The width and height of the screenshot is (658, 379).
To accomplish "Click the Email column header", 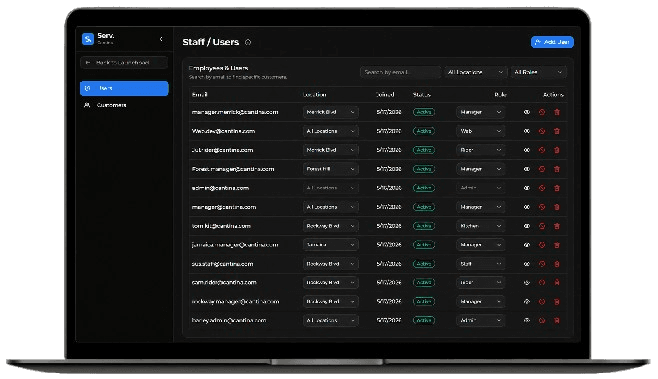I will 200,94.
